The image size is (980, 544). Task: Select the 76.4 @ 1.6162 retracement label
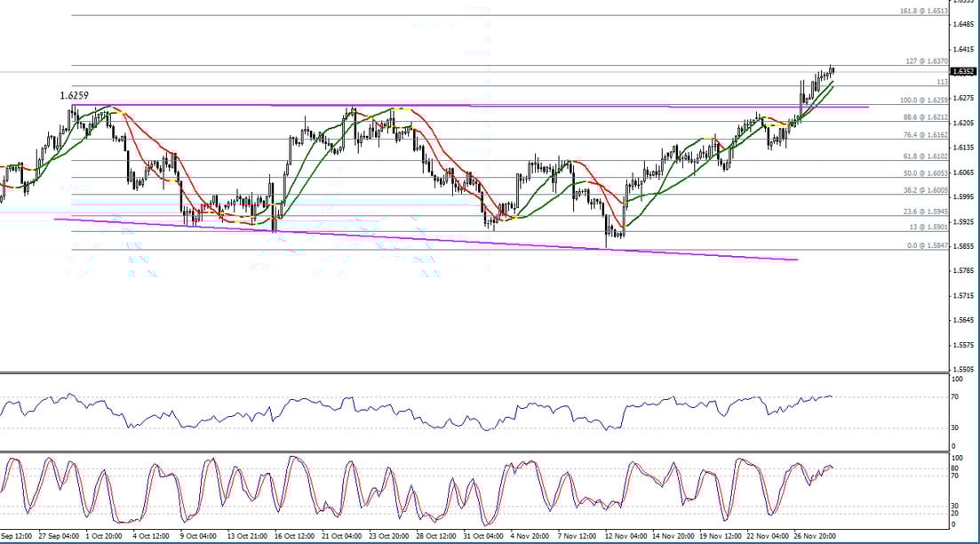coord(925,135)
